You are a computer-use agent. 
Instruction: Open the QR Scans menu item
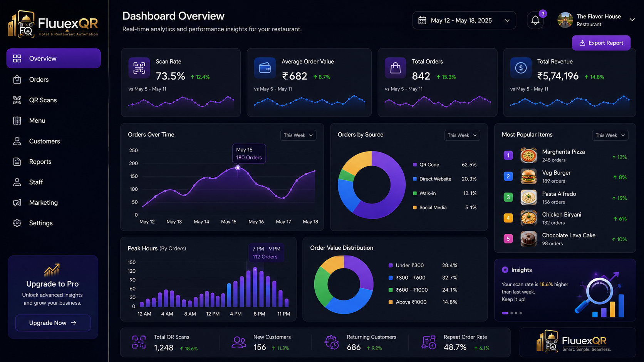[x=54, y=100]
